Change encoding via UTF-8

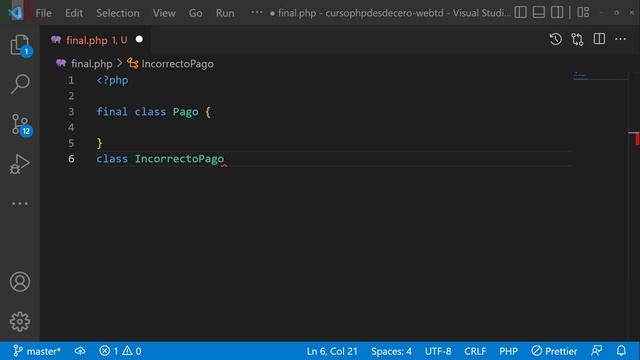pos(438,351)
